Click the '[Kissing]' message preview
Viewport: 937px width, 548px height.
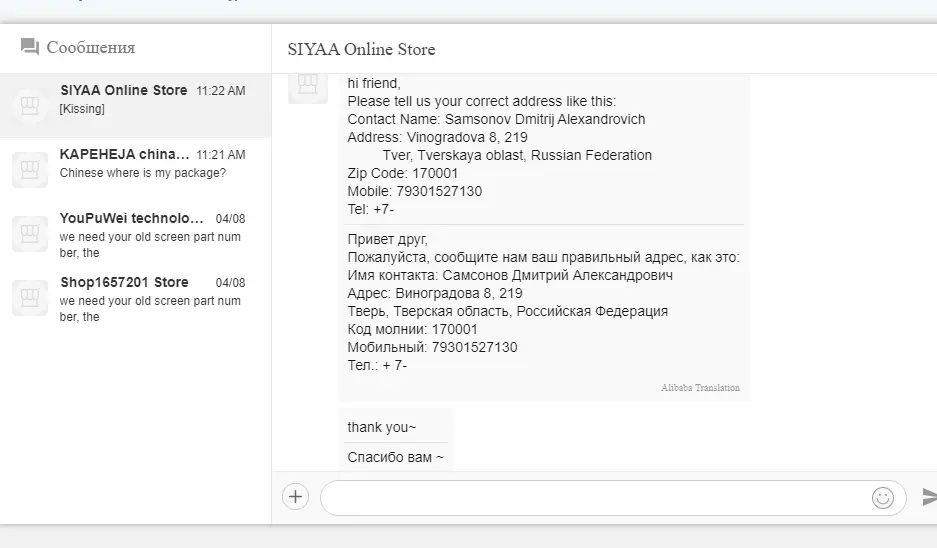pos(82,109)
